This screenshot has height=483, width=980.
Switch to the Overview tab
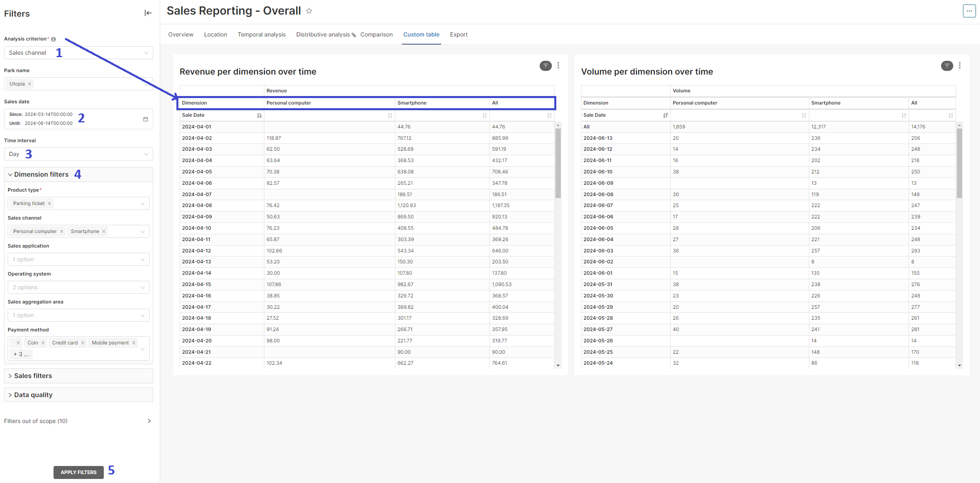tap(181, 34)
